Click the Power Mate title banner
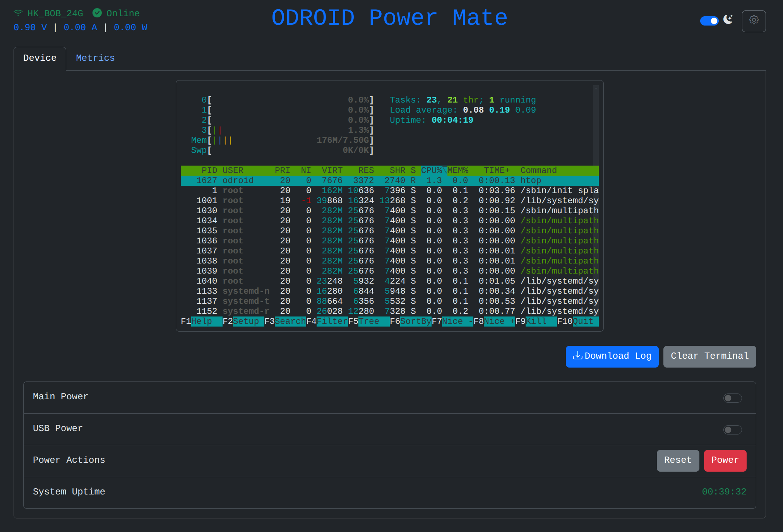The image size is (783, 532). (x=389, y=17)
